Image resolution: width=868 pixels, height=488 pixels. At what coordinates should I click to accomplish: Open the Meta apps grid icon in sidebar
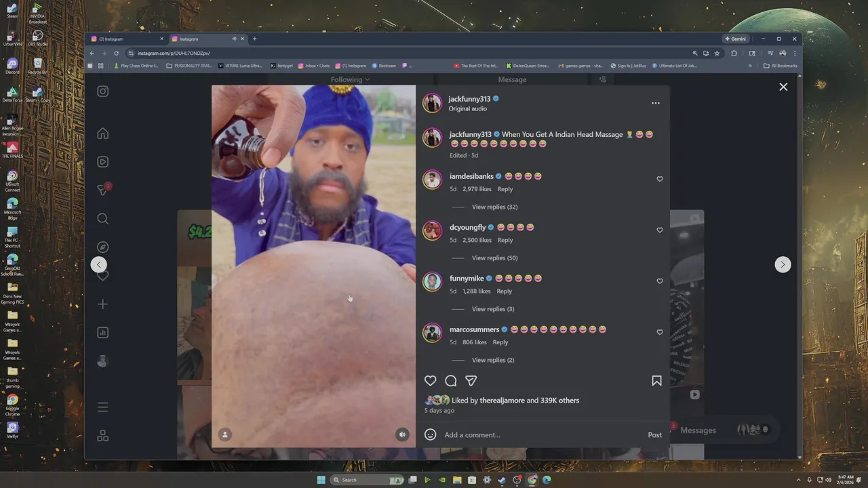pyautogui.click(x=102, y=436)
